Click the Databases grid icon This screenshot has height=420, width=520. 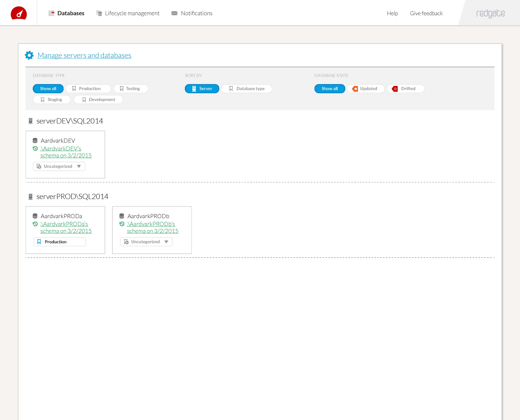coord(51,13)
